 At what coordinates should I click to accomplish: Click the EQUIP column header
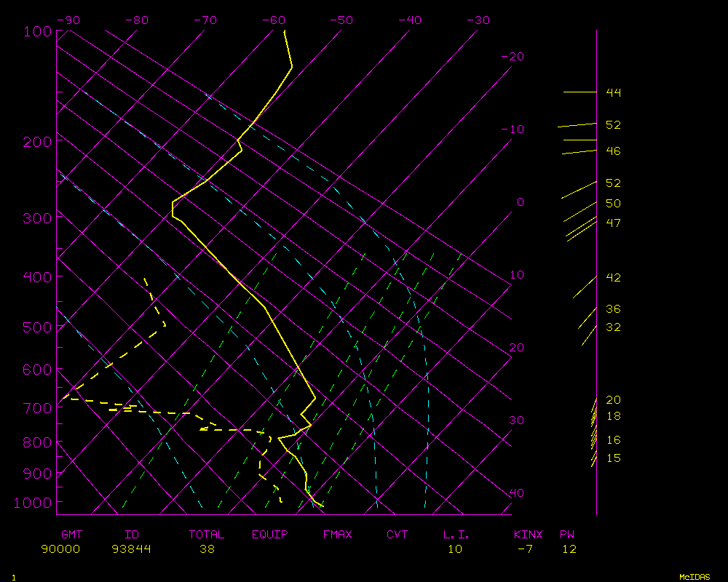[x=270, y=535]
